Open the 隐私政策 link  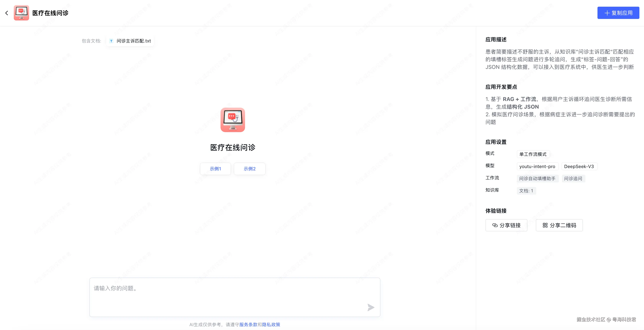271,324
